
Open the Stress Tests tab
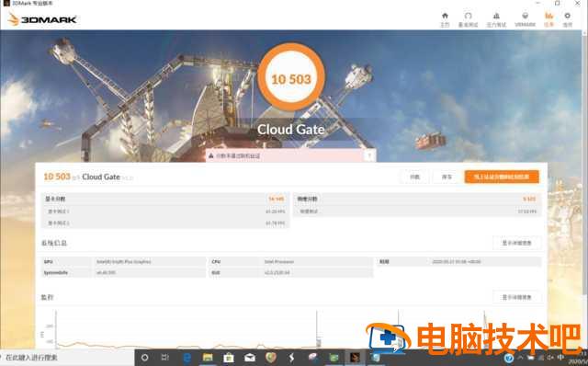pyautogui.click(x=496, y=19)
